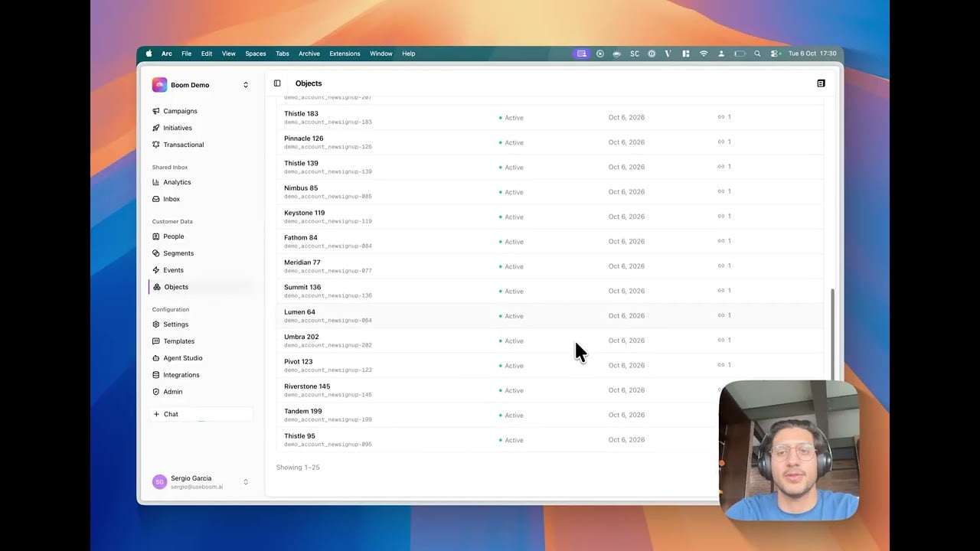Open the Archive menu in the menu bar

309,54
